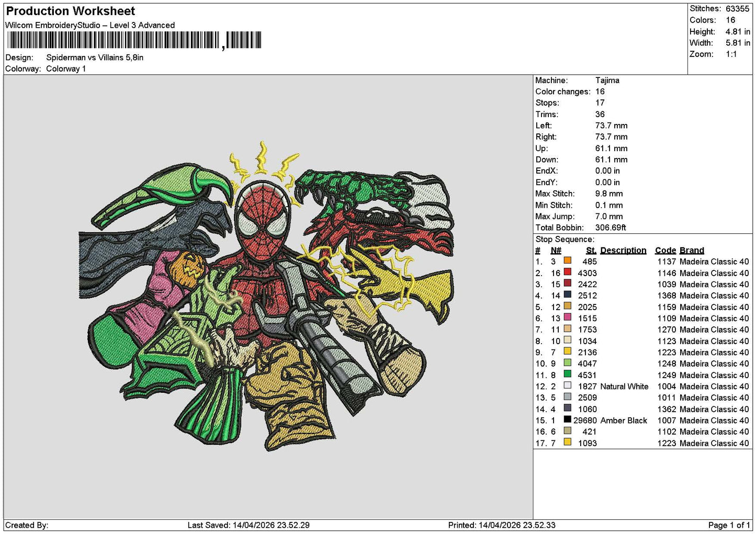Select the Wilcom EmbroideryStudio Level 3 Advanced text
756x534 pixels.
click(90, 25)
